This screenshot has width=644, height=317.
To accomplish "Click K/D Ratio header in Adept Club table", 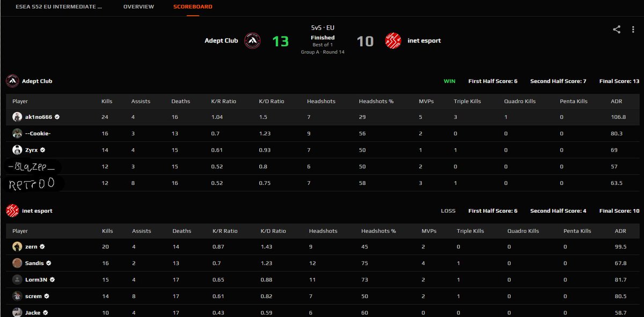I will (x=273, y=101).
